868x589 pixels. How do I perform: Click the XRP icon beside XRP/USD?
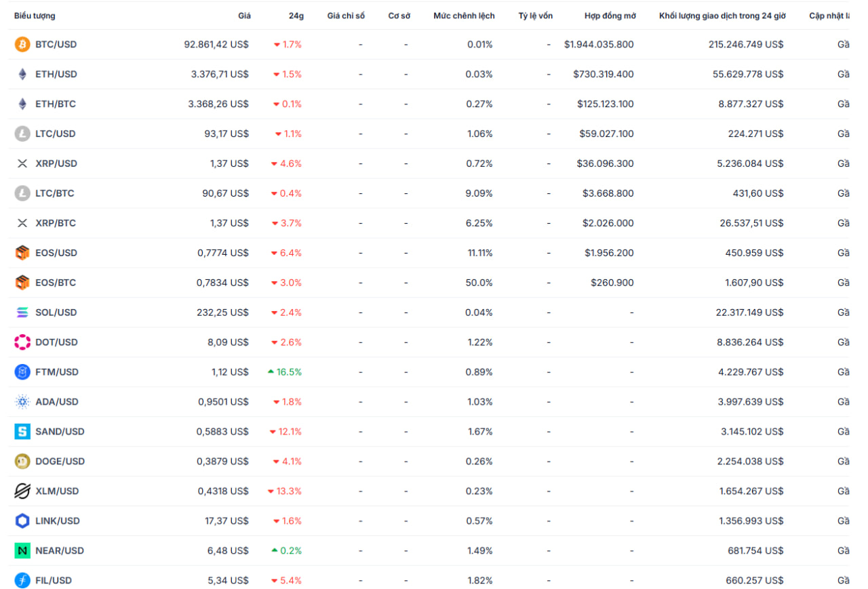(x=22, y=164)
